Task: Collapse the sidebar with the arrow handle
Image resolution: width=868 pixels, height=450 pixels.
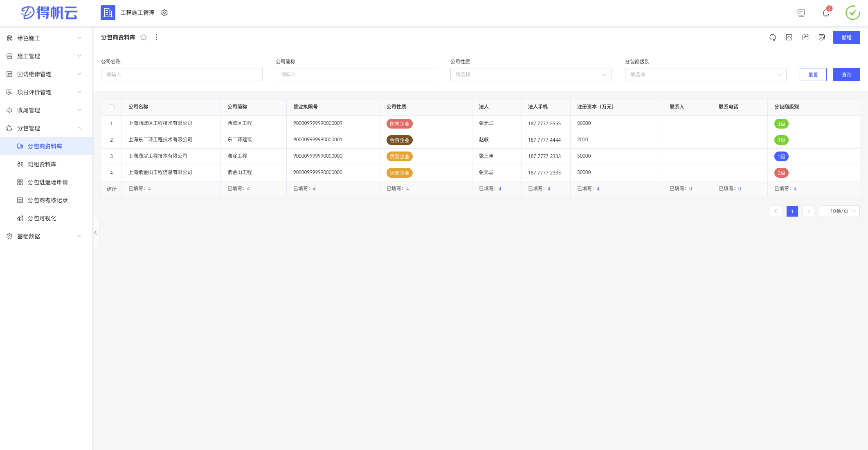Action: coord(96,233)
